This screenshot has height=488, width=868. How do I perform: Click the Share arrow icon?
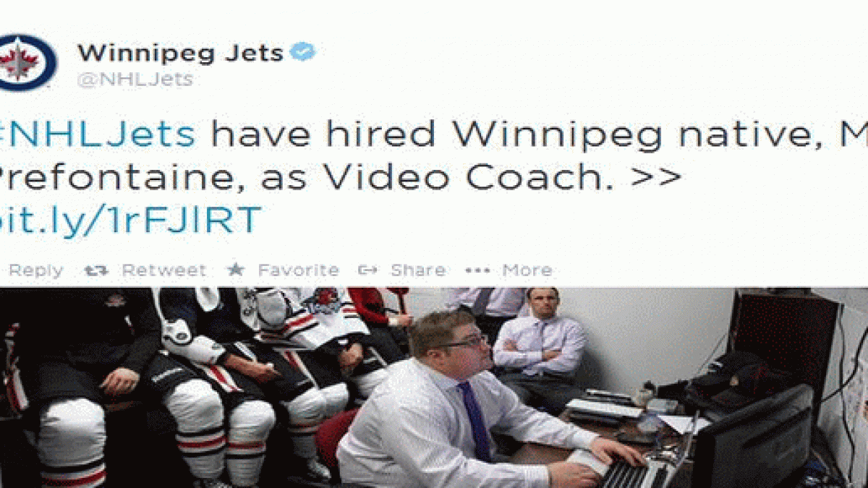pyautogui.click(x=367, y=270)
